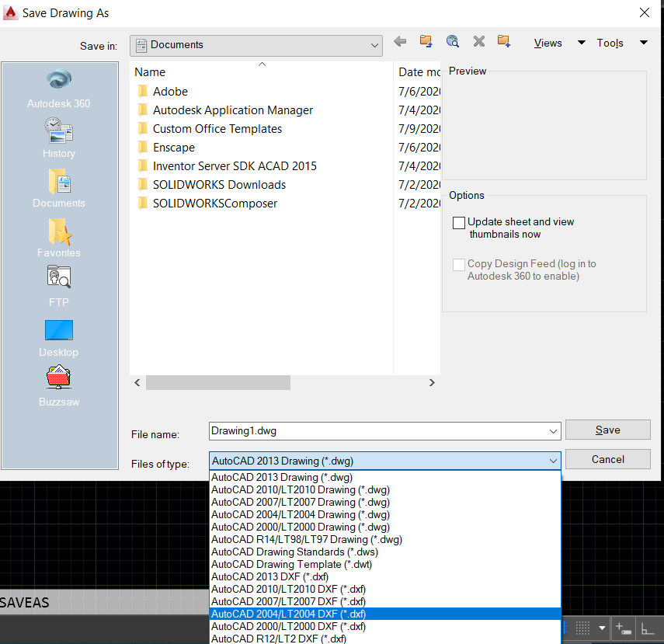Viewport: 664px width, 644px height.
Task: Go up one folder level
Action: click(x=426, y=43)
